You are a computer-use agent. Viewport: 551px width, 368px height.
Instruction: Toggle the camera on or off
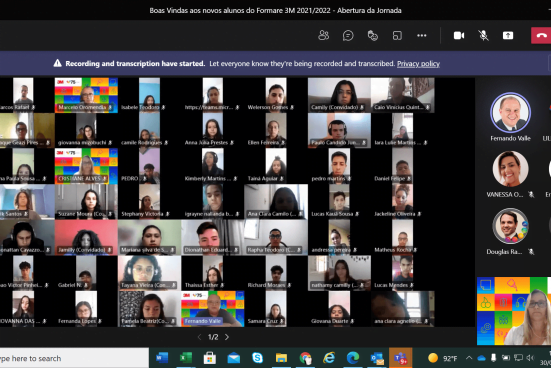[459, 35]
